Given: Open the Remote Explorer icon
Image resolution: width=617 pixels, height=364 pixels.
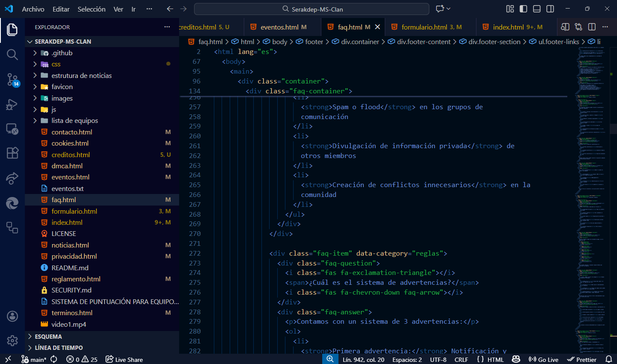Looking at the screenshot, I should [12, 128].
